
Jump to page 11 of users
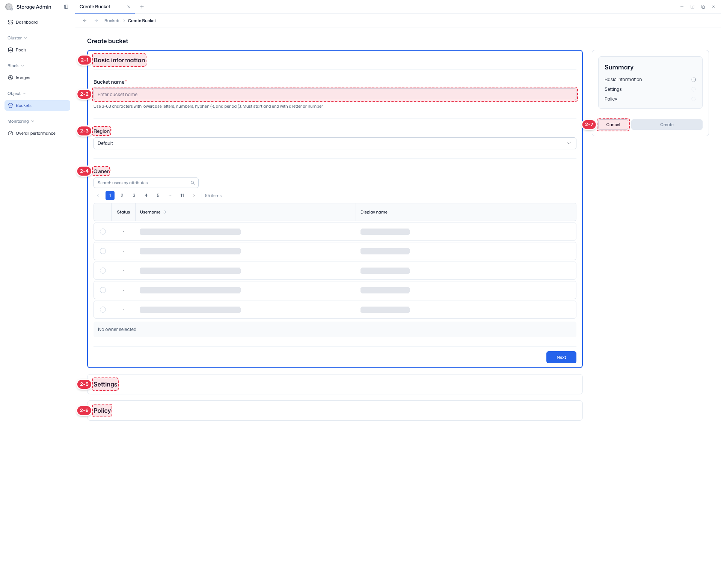182,195
